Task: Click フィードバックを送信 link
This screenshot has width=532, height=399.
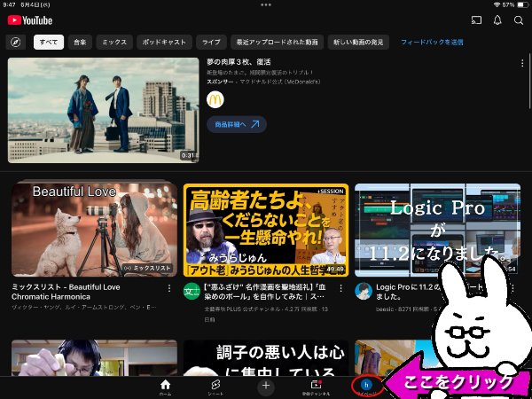Action: pyautogui.click(x=432, y=43)
